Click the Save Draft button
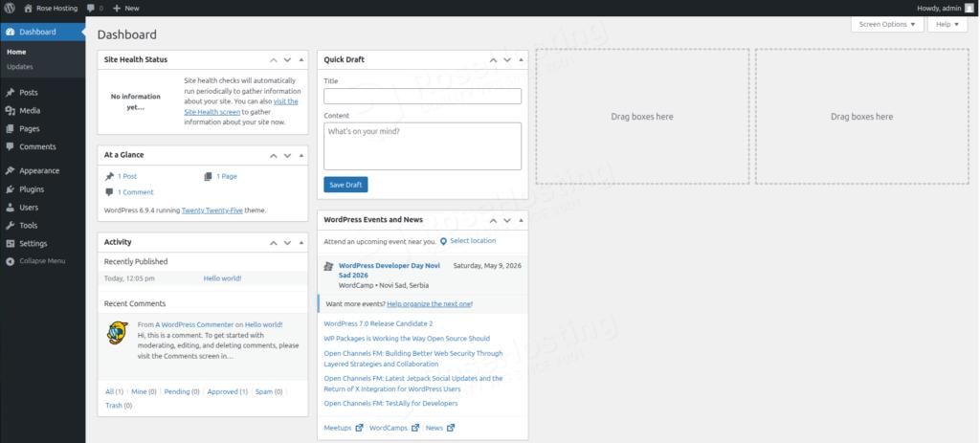 (x=345, y=185)
